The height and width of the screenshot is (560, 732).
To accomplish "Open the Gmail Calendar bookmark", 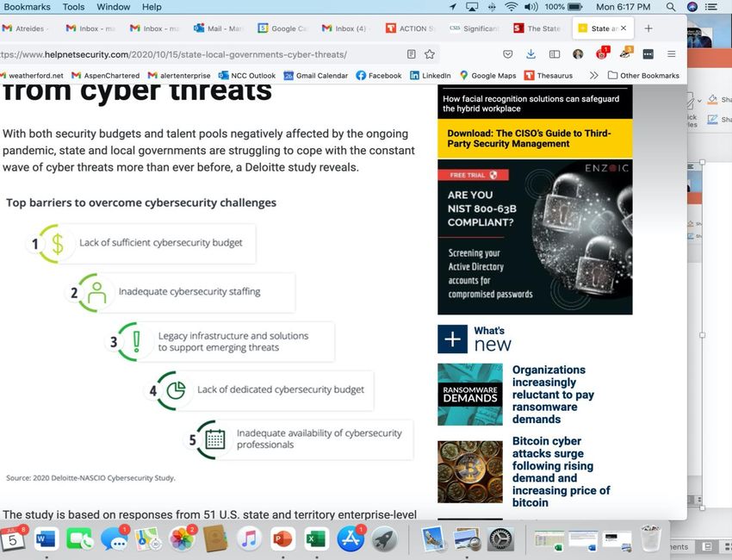I will click(316, 75).
